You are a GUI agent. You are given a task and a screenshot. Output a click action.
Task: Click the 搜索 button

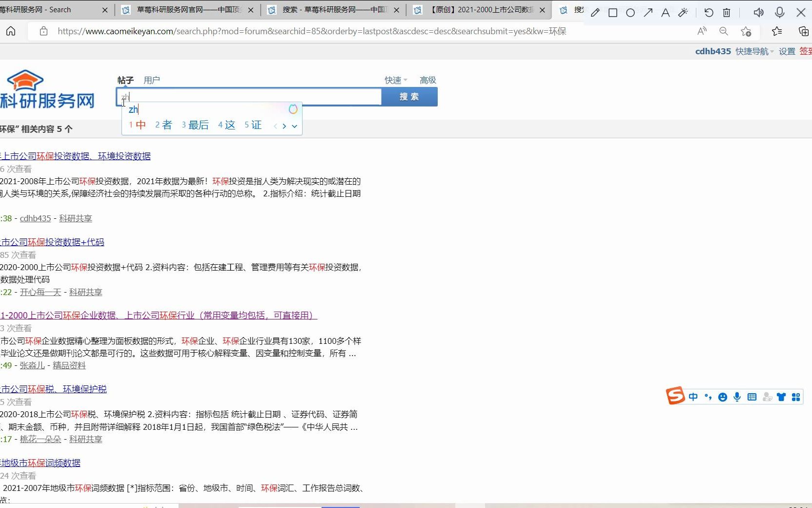point(409,97)
